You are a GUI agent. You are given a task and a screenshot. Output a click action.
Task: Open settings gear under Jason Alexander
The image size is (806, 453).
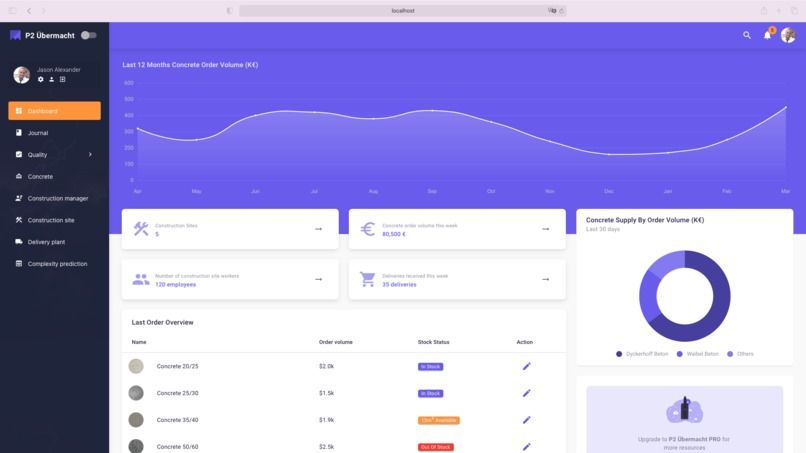point(41,79)
